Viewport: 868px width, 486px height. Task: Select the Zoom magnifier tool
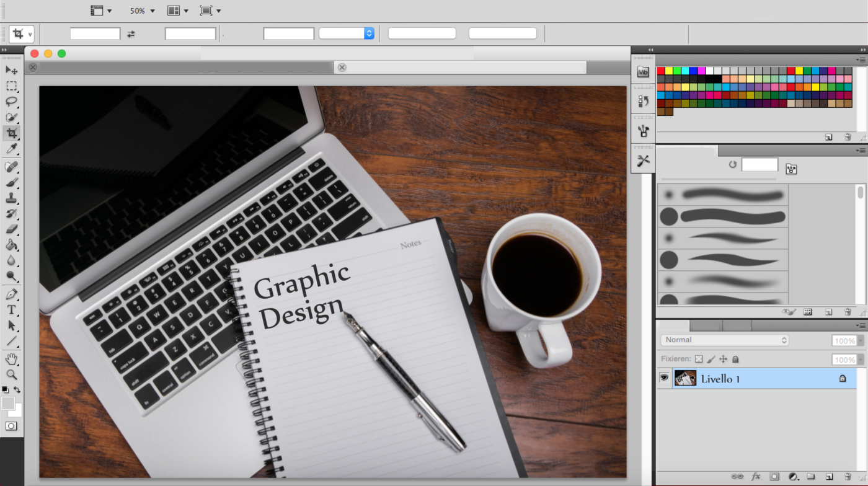pos(11,374)
